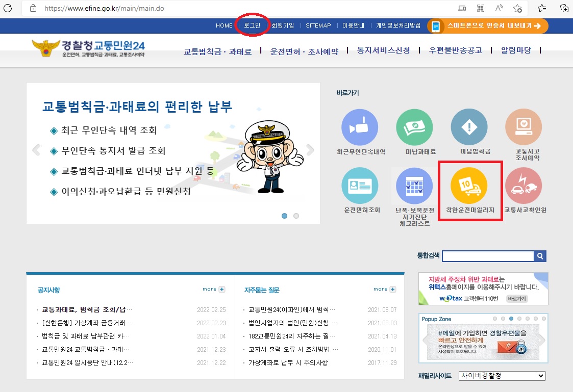The image size is (573, 392).
Task: View site information lock icon
Action: (x=33, y=8)
